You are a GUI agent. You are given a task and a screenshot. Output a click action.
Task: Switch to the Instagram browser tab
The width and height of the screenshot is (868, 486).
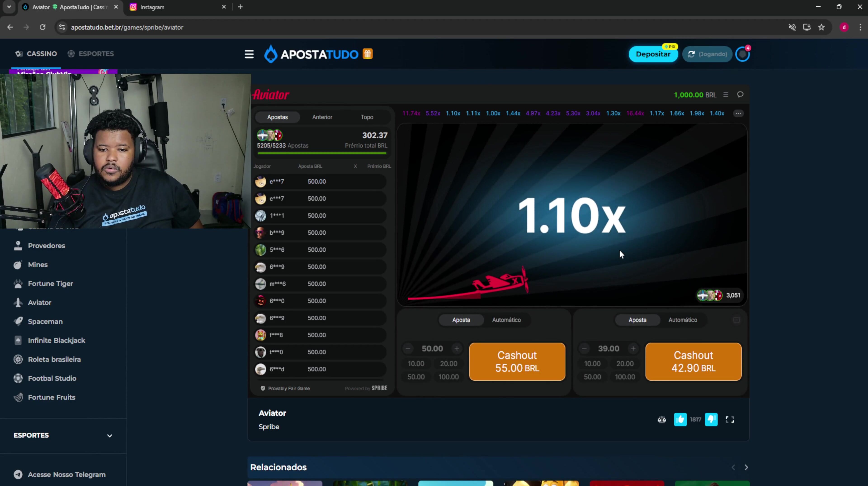pyautogui.click(x=177, y=7)
